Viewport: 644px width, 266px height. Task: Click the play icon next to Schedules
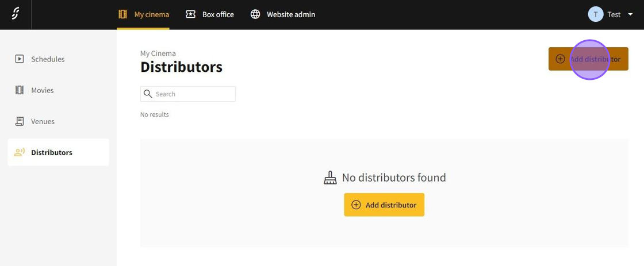(x=20, y=59)
